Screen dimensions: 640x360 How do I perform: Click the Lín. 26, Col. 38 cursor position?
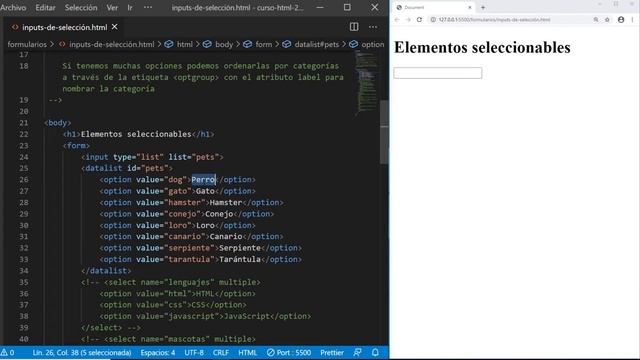coord(82,353)
